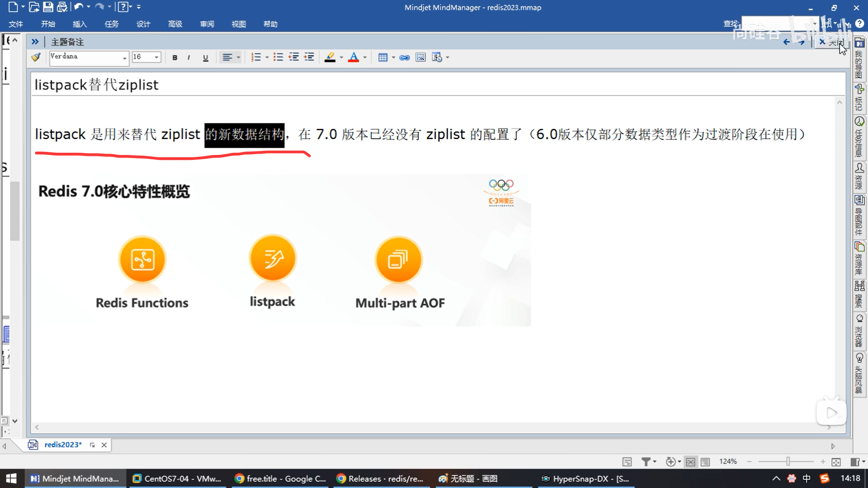868x488 pixels.
Task: Insert a hyperlink with the link icon
Action: coord(405,57)
